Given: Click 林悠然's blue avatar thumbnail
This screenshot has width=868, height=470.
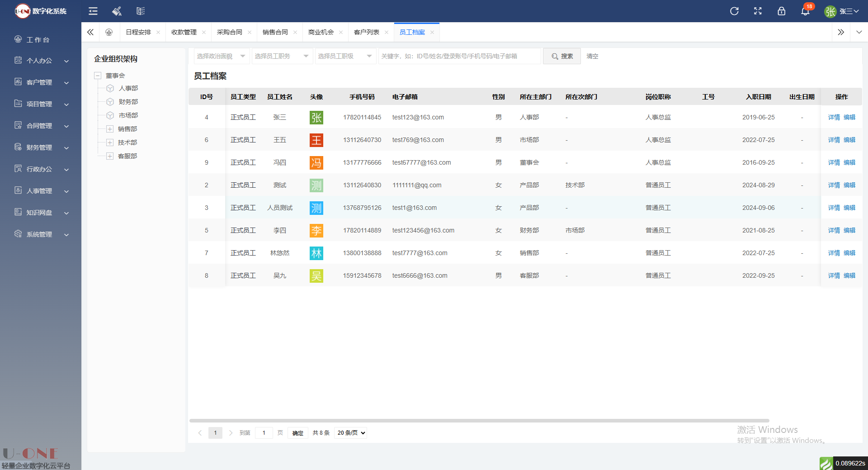Looking at the screenshot, I should 316,253.
